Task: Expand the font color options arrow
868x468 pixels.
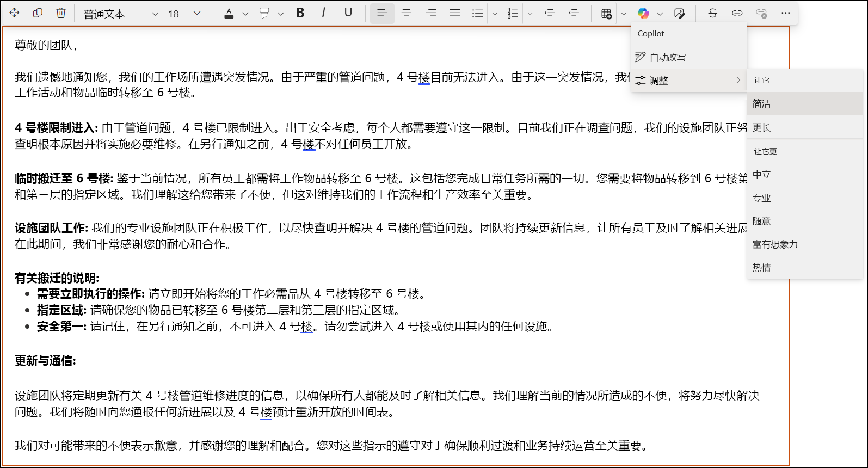Action: point(245,14)
